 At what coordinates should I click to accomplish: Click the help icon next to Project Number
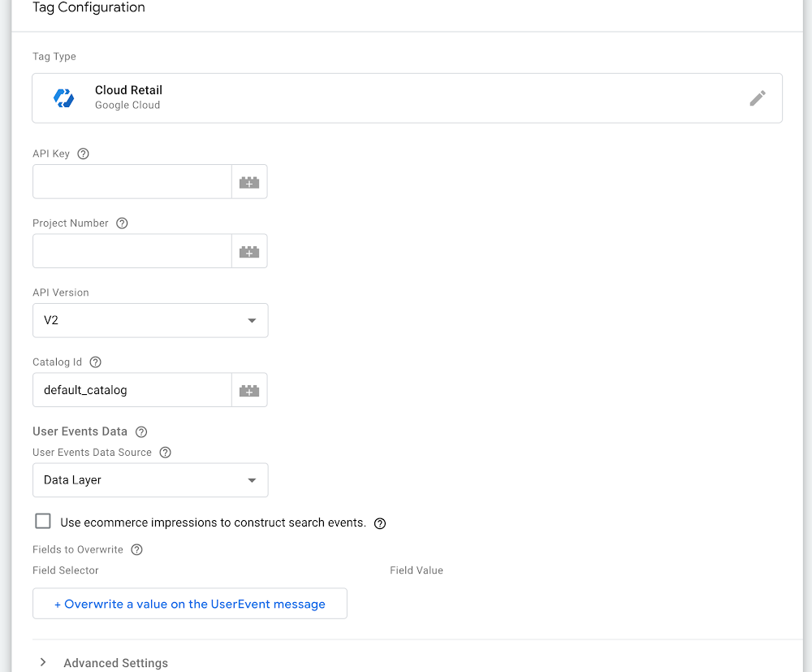tap(122, 223)
